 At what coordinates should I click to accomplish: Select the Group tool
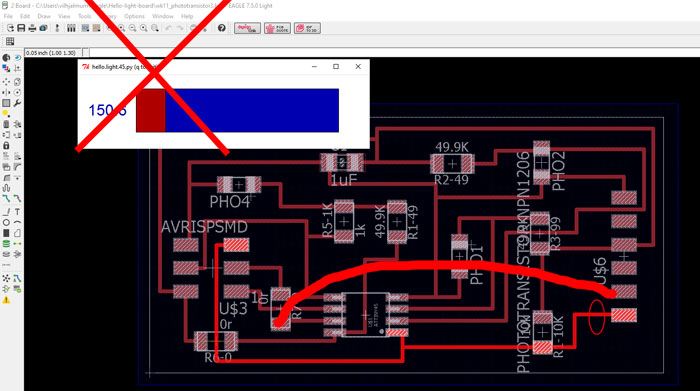click(x=6, y=103)
